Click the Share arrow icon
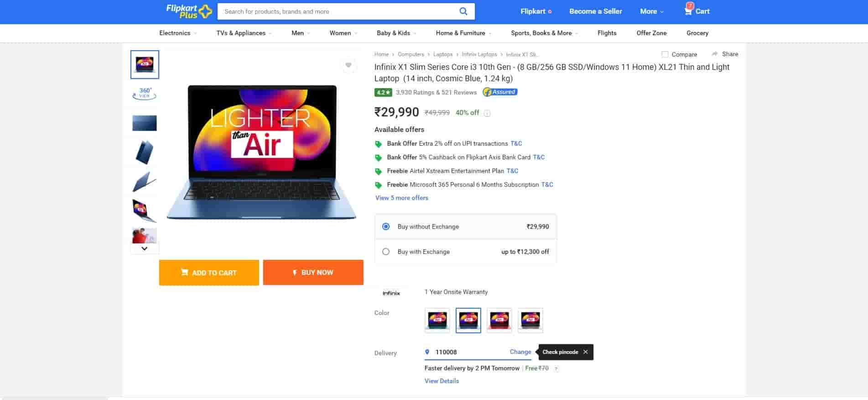868x400 pixels. click(715, 54)
